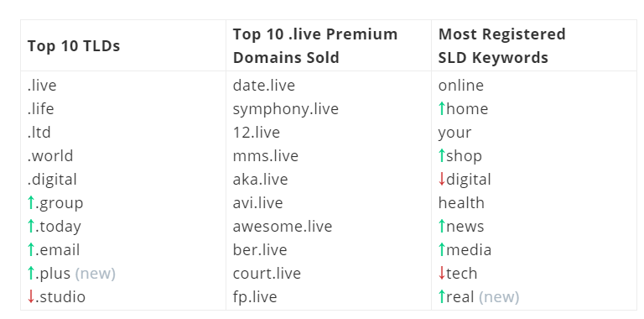This screenshot has height=319, width=644.
Task: Select the date.live domain entry
Action: pyautogui.click(x=263, y=85)
